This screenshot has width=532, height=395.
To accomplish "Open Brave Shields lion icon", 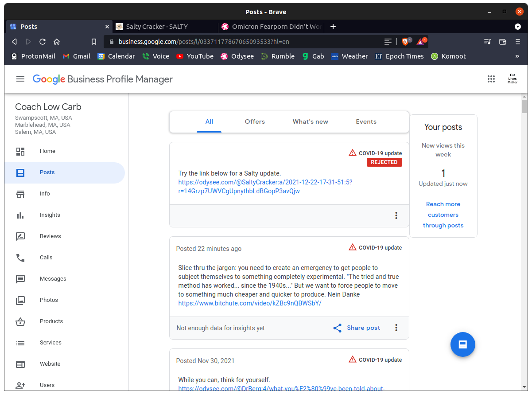I will pos(406,41).
